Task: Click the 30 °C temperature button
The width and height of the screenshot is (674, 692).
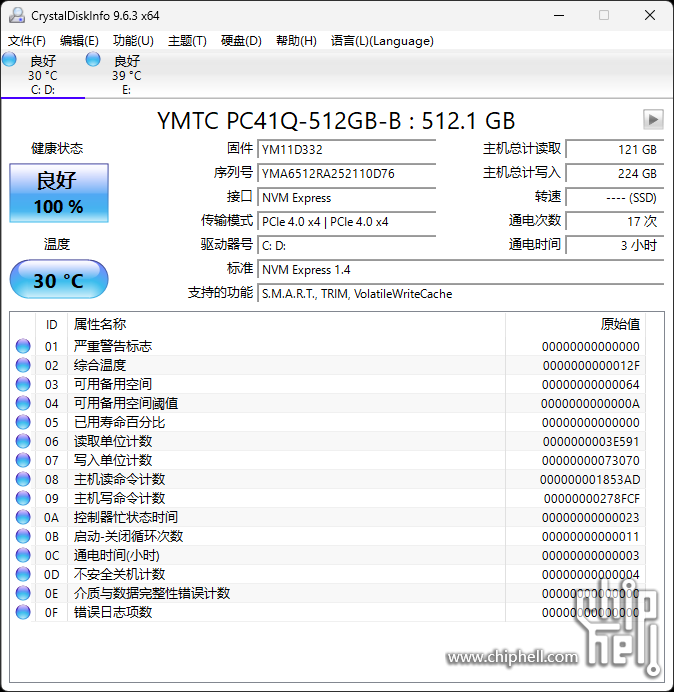Action: point(59,279)
